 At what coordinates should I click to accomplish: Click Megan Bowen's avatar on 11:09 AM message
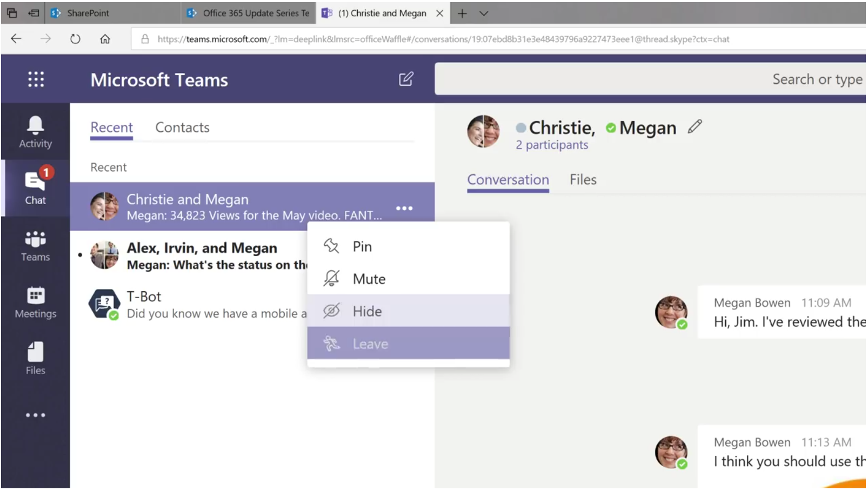pyautogui.click(x=671, y=312)
